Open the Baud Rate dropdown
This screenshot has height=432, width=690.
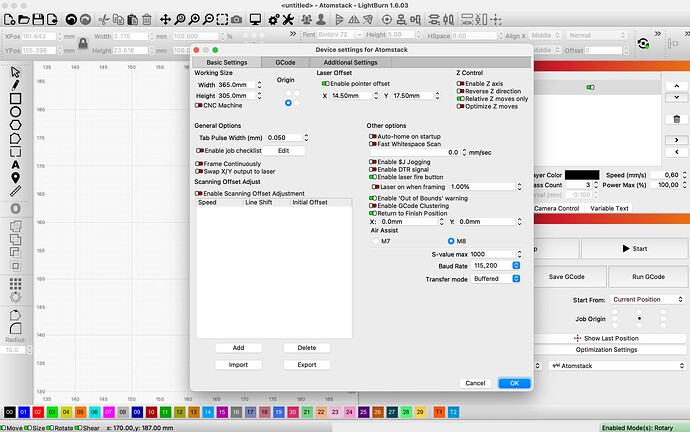pos(496,267)
